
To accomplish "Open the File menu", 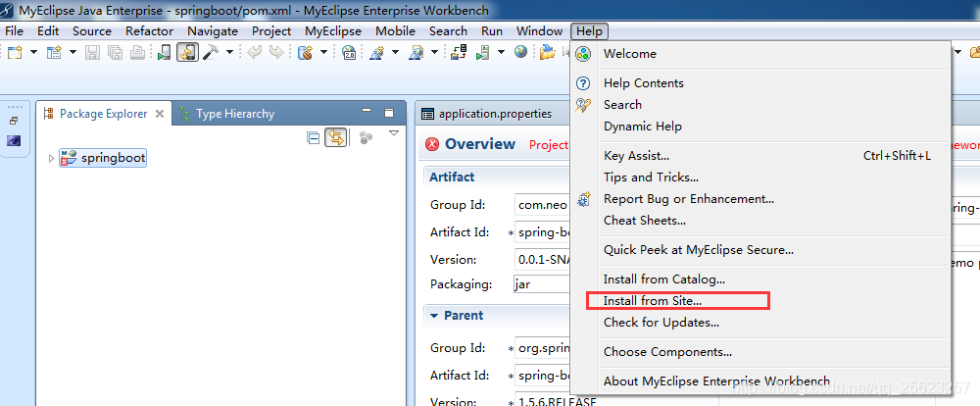I will (x=14, y=30).
